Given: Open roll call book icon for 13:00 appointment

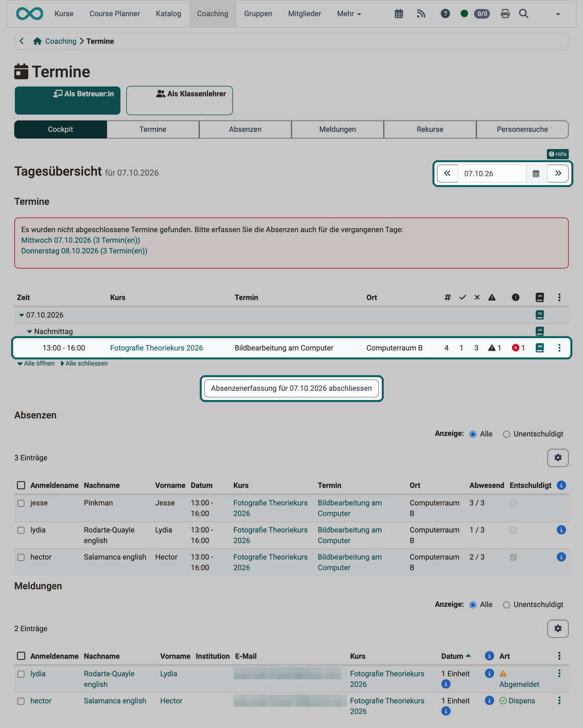Looking at the screenshot, I should pyautogui.click(x=540, y=348).
